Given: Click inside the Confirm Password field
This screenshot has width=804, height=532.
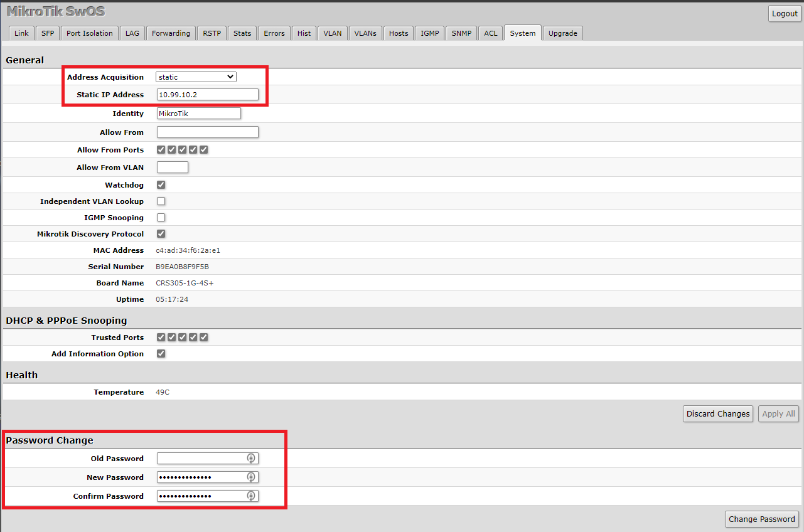Looking at the screenshot, I should 208,496.
